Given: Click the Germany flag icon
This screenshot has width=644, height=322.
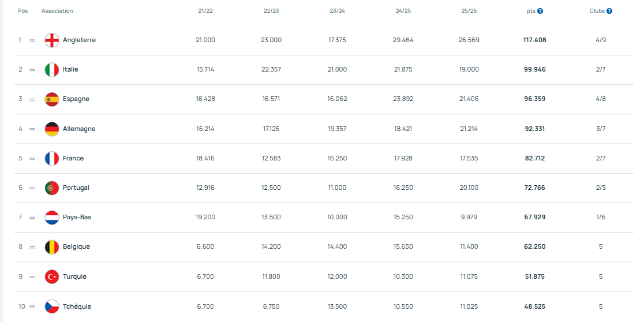Looking at the screenshot, I should pos(52,129).
